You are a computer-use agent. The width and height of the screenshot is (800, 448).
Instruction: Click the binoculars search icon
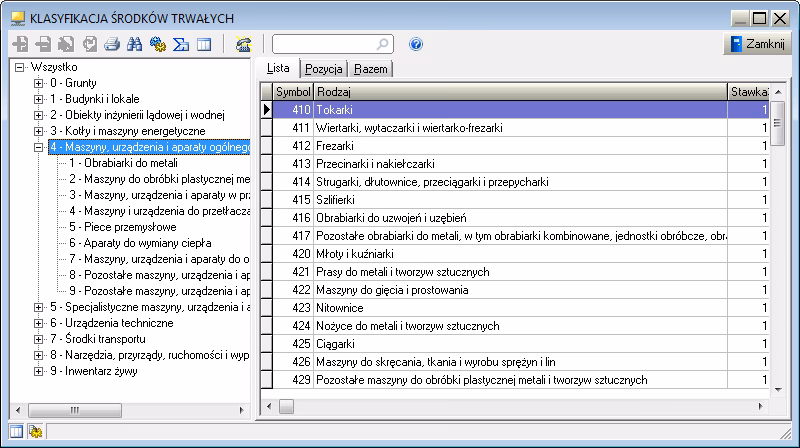135,45
